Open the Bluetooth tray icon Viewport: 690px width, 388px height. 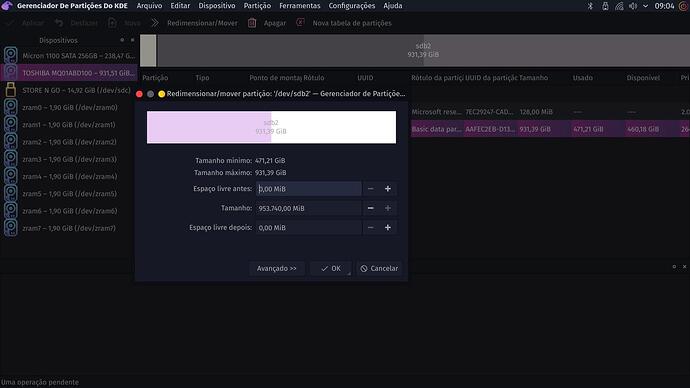pyautogui.click(x=591, y=6)
